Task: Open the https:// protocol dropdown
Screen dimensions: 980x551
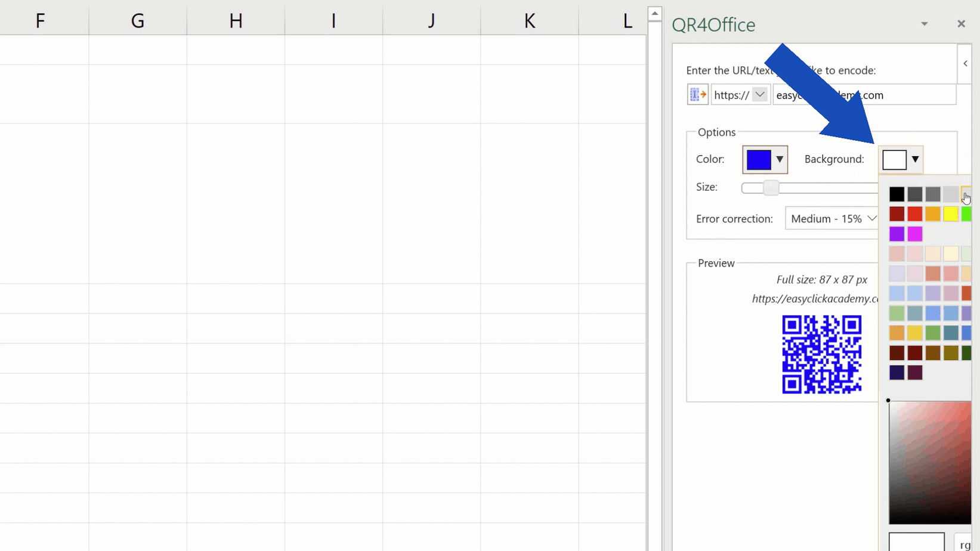Action: (760, 94)
